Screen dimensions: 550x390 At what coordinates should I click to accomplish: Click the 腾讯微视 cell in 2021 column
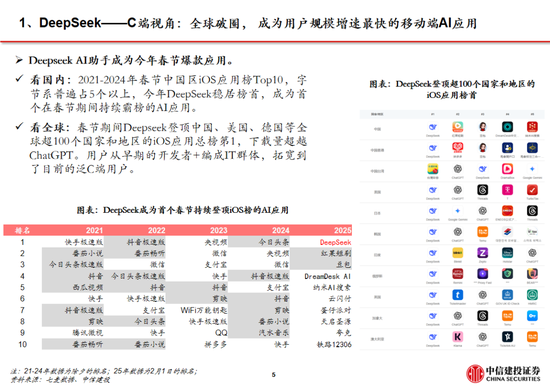(x=88, y=332)
